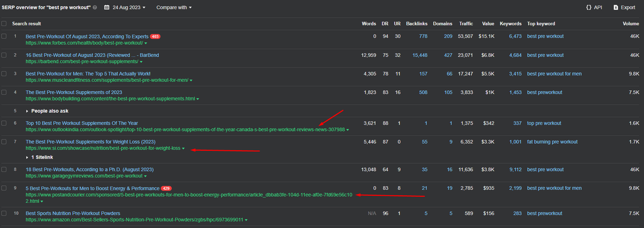The height and width of the screenshot is (228, 644).
Task: Select checkbox for Muscle and Fitness row 3
Action: tap(4, 73)
